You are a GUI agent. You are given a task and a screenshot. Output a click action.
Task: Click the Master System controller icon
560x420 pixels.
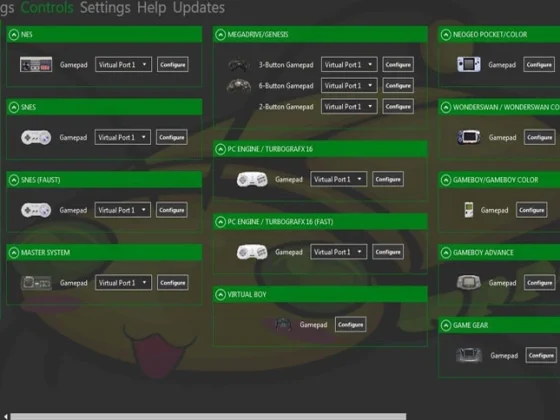(36, 283)
